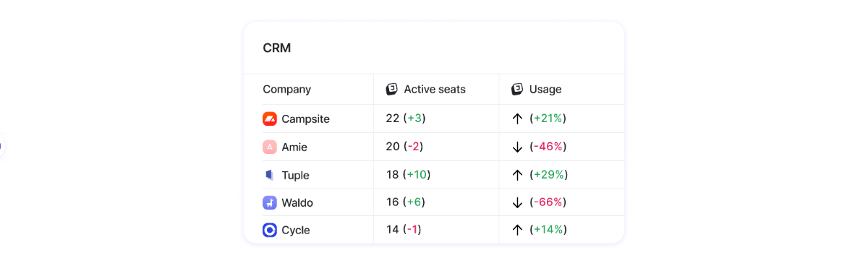Click the up arrow in Campsite usage

click(517, 119)
